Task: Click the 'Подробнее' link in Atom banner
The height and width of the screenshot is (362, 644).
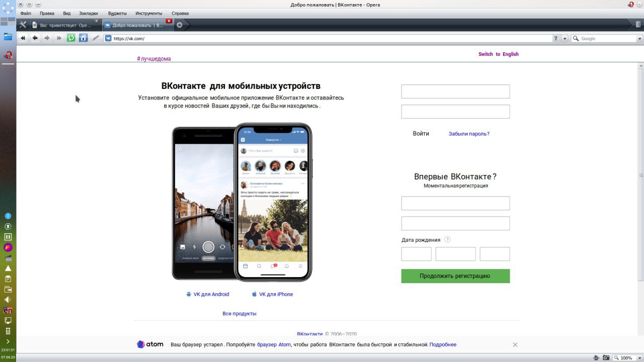Action: click(443, 344)
